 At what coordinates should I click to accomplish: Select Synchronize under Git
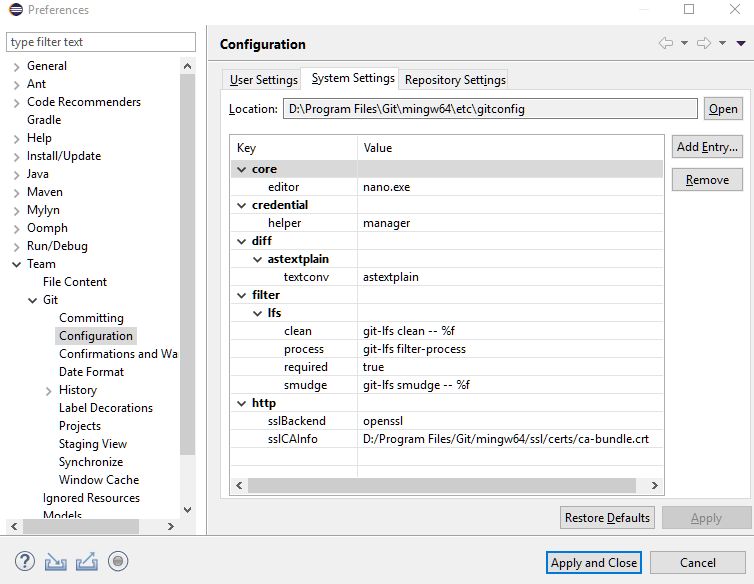click(91, 462)
